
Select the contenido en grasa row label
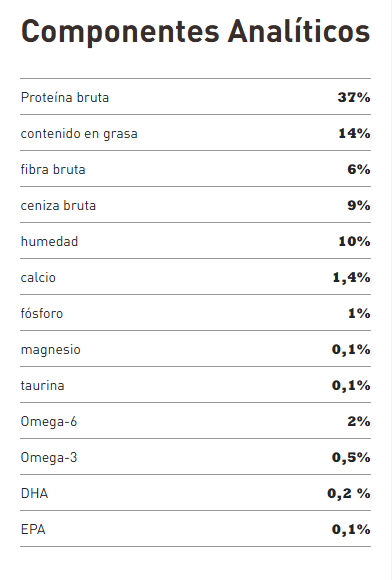pyautogui.click(x=79, y=134)
